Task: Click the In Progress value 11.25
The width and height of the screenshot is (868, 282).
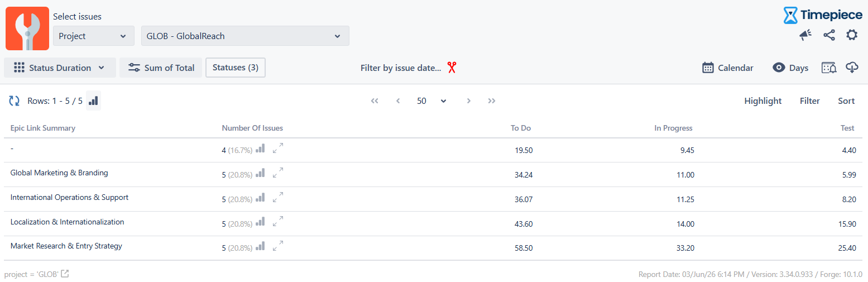Action: point(685,199)
